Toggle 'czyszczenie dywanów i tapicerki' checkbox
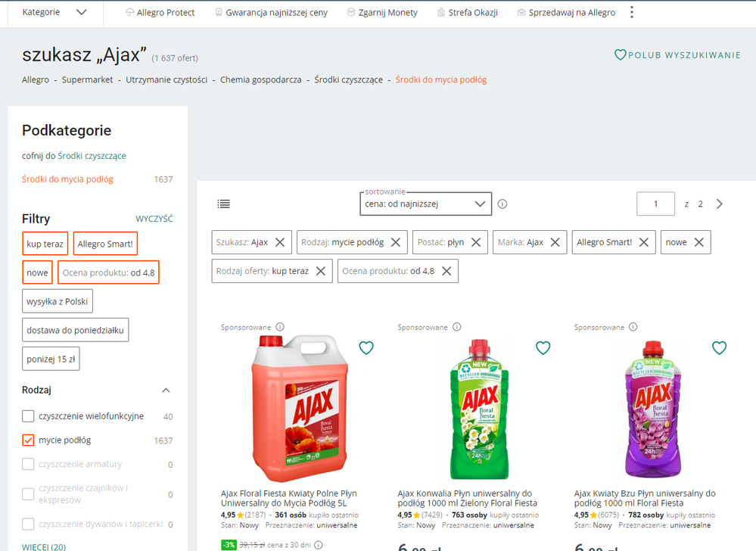756x551 pixels. pyautogui.click(x=28, y=524)
